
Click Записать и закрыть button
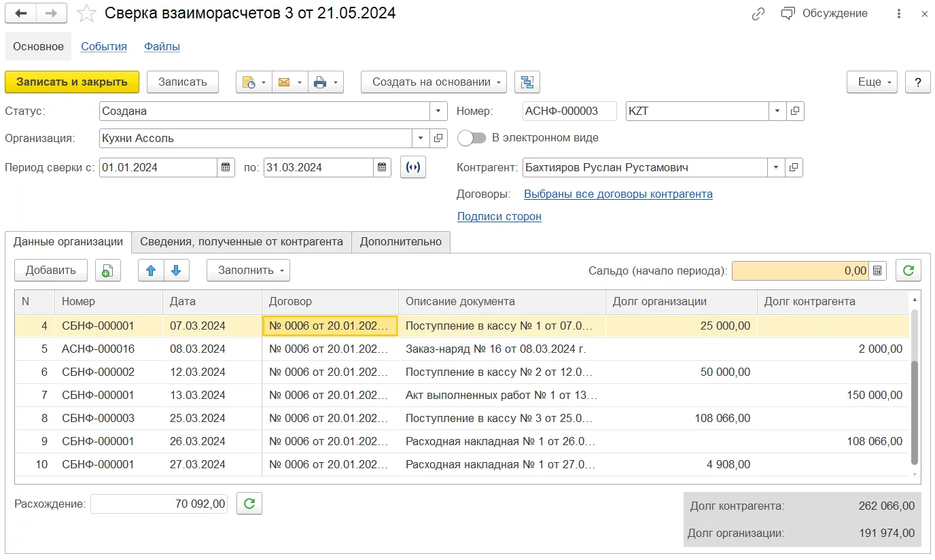point(72,82)
